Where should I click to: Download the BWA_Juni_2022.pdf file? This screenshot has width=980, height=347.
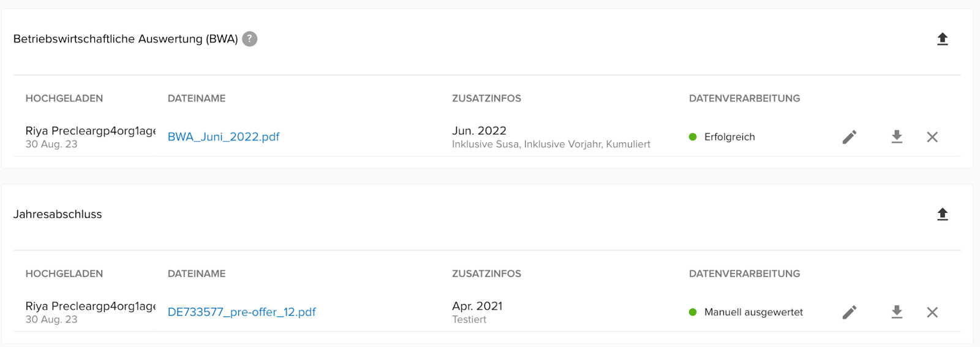tap(897, 137)
